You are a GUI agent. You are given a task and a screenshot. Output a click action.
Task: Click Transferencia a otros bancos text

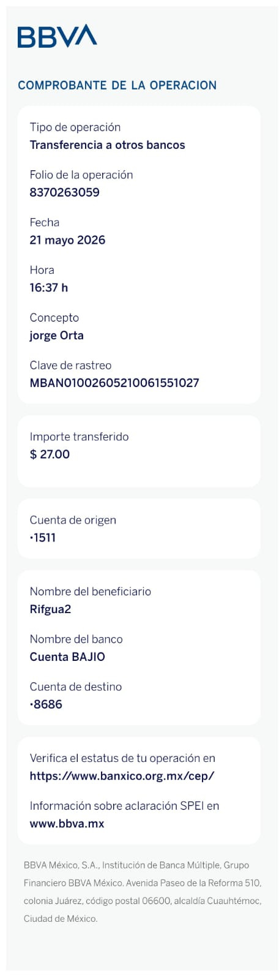pyautogui.click(x=107, y=145)
